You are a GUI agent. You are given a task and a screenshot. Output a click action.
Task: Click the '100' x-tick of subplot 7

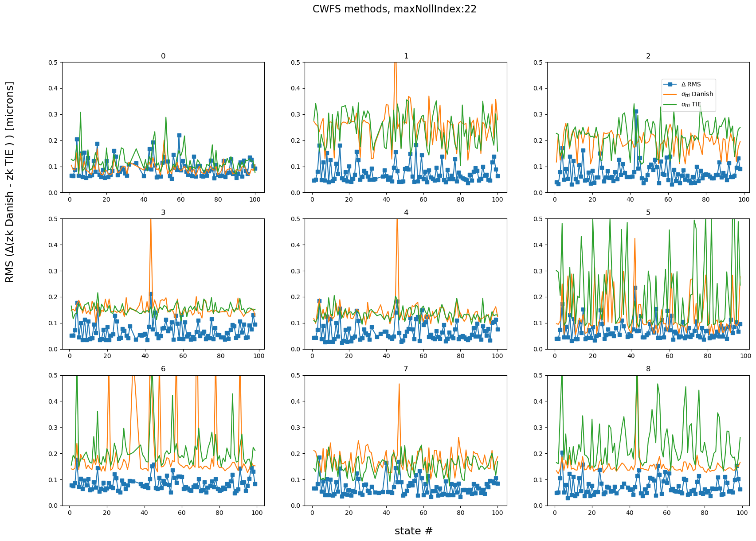497,513
